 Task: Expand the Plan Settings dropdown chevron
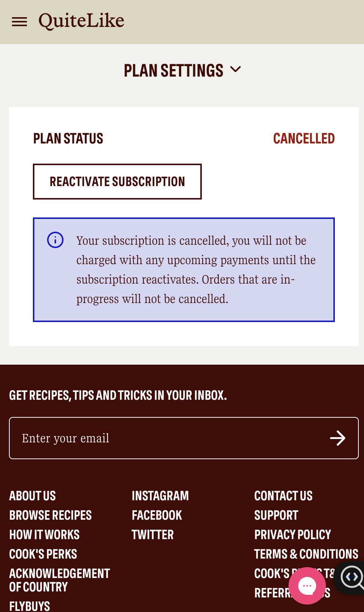click(x=235, y=69)
